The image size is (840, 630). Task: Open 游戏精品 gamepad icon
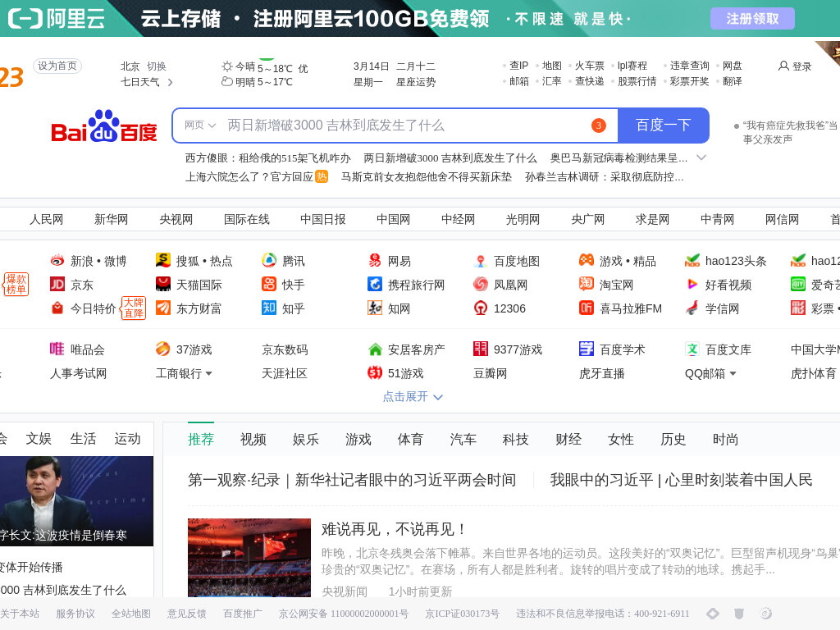point(587,260)
